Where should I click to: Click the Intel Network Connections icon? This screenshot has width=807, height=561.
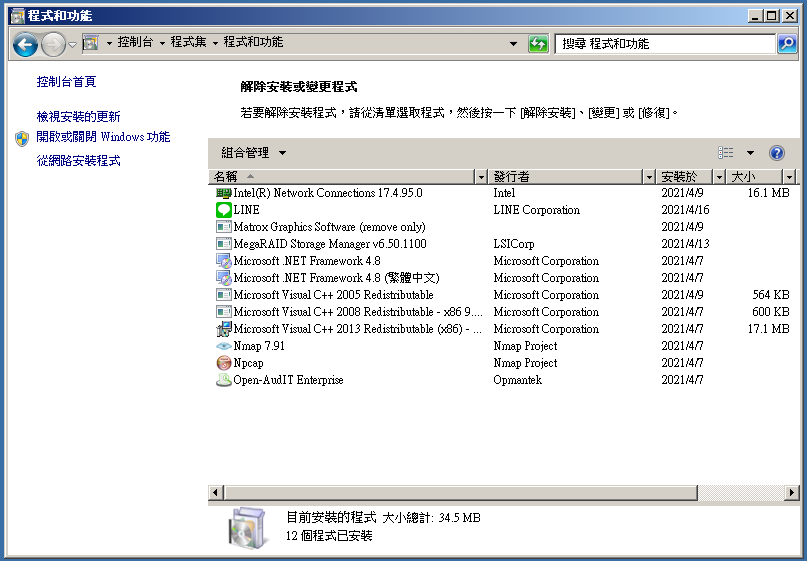coord(223,193)
